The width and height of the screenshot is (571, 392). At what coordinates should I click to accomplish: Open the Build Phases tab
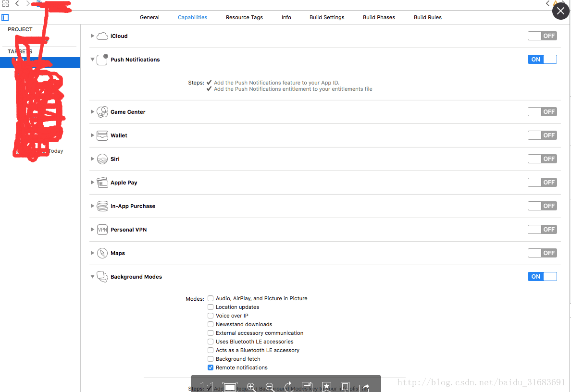click(379, 17)
